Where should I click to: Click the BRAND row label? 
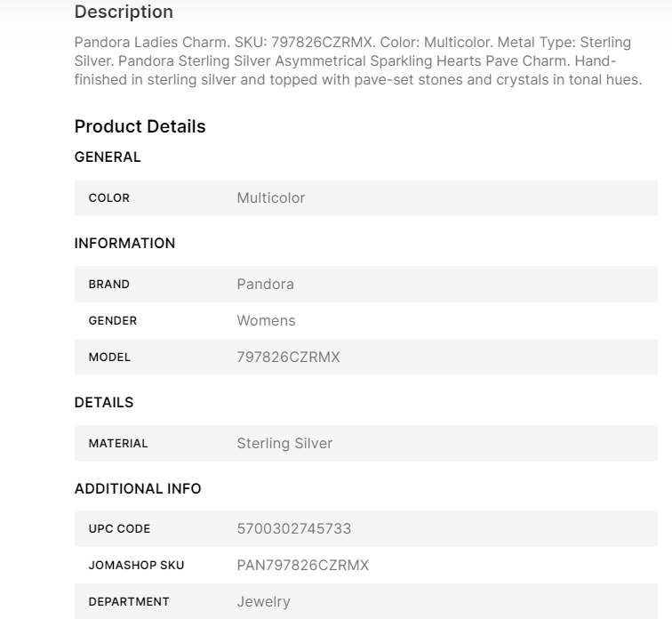pyautogui.click(x=108, y=285)
